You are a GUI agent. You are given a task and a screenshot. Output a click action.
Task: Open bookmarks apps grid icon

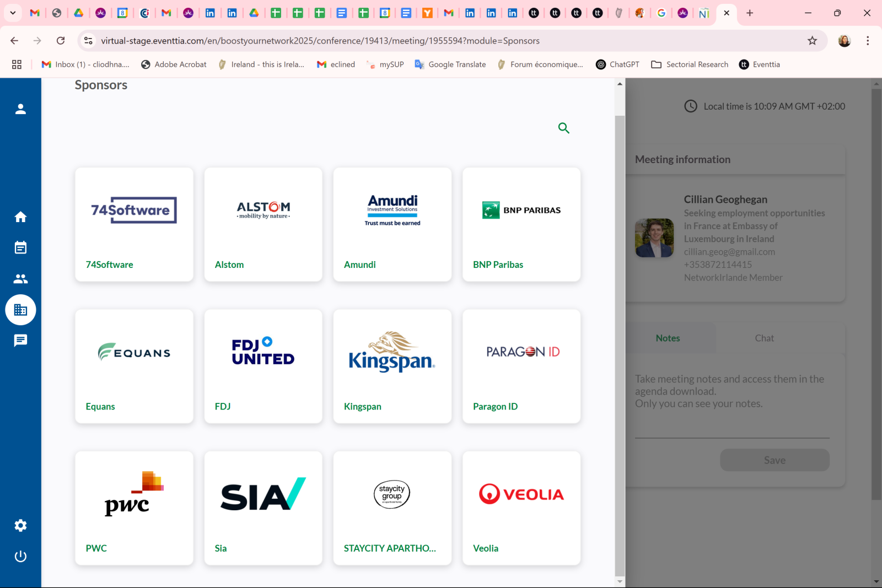[x=17, y=64]
